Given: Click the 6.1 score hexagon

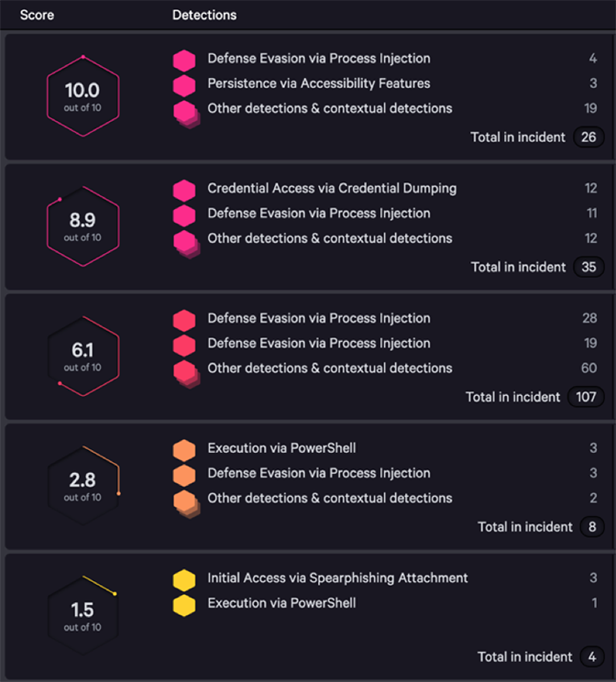Looking at the screenshot, I should (82, 357).
